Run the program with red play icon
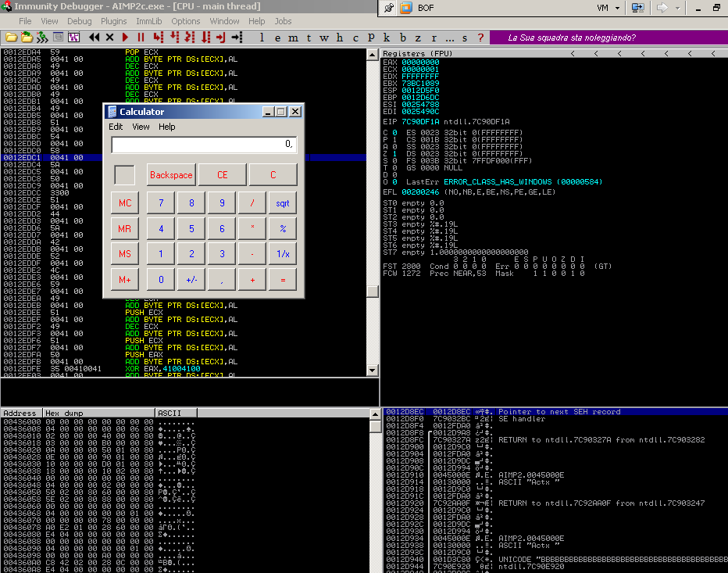 coord(125,38)
